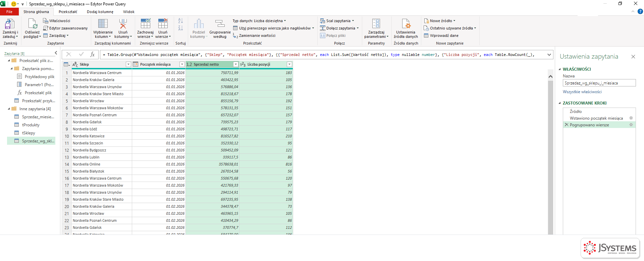Switch to the Widok tab
Image resolution: width=644 pixels, height=261 pixels.
tap(128, 12)
